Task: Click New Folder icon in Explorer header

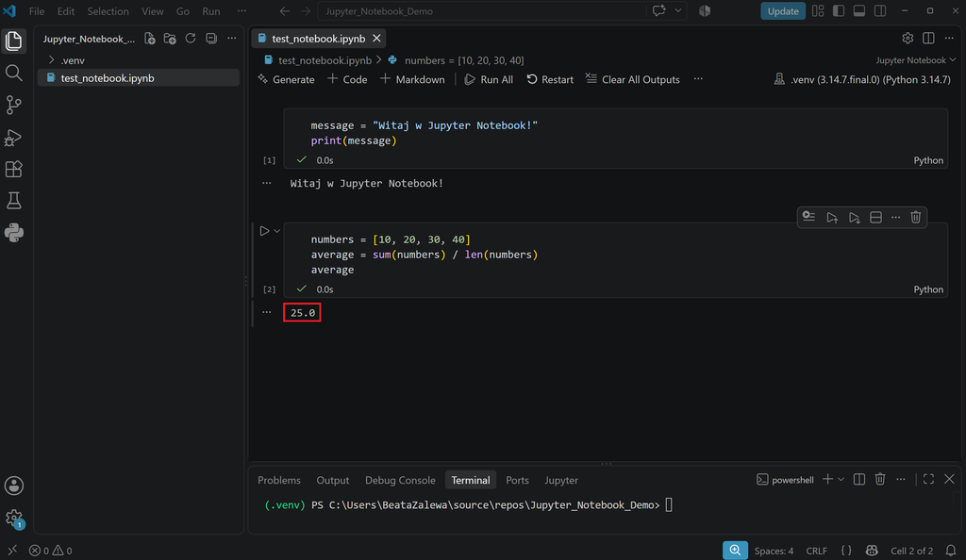Action: [x=170, y=38]
